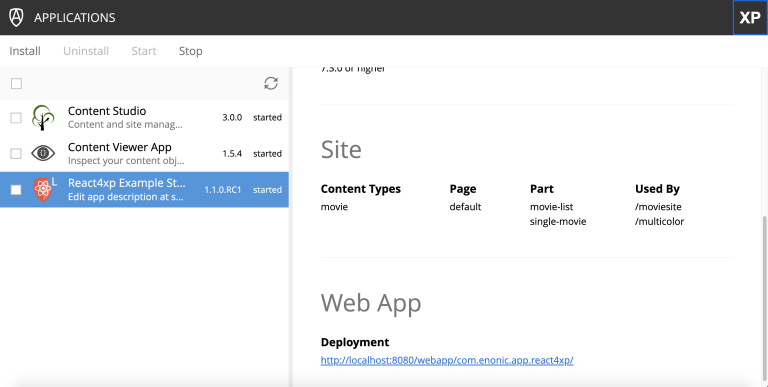Click Stop in the toolbar
Screen dimensions: 768x387
191,51
